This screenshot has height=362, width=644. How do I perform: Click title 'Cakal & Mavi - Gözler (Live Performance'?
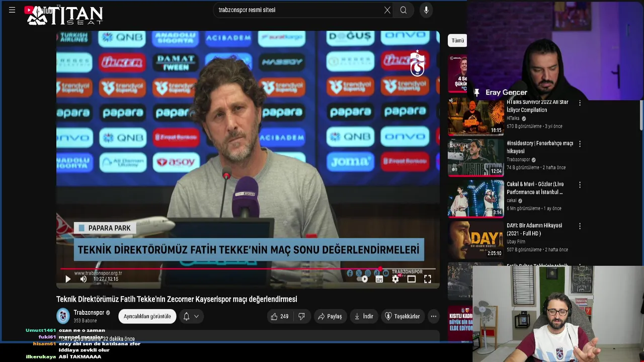click(535, 188)
